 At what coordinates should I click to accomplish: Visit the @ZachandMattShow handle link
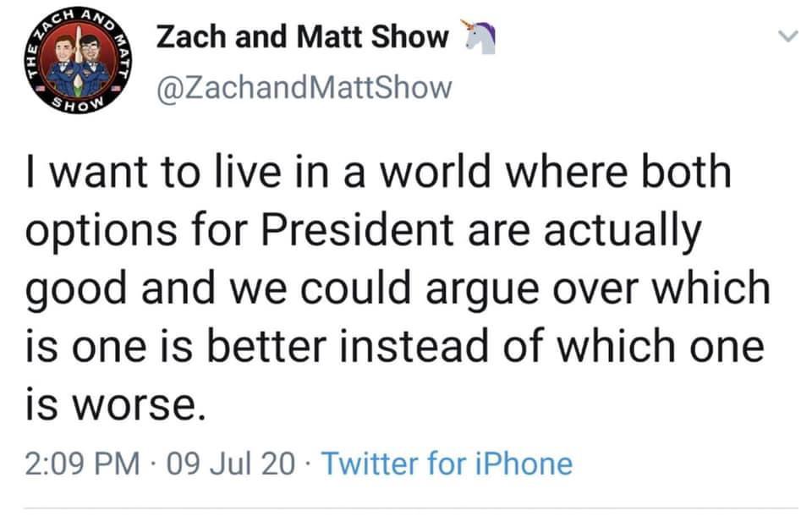(304, 87)
